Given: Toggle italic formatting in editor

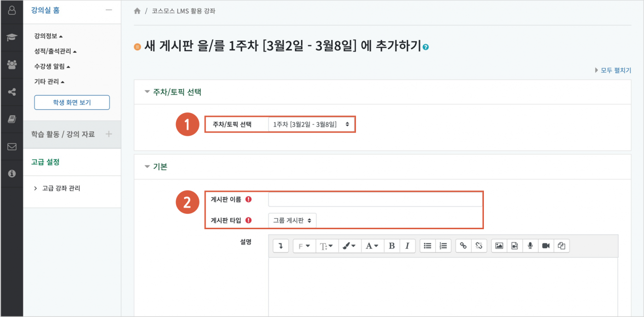Looking at the screenshot, I should click(x=407, y=246).
